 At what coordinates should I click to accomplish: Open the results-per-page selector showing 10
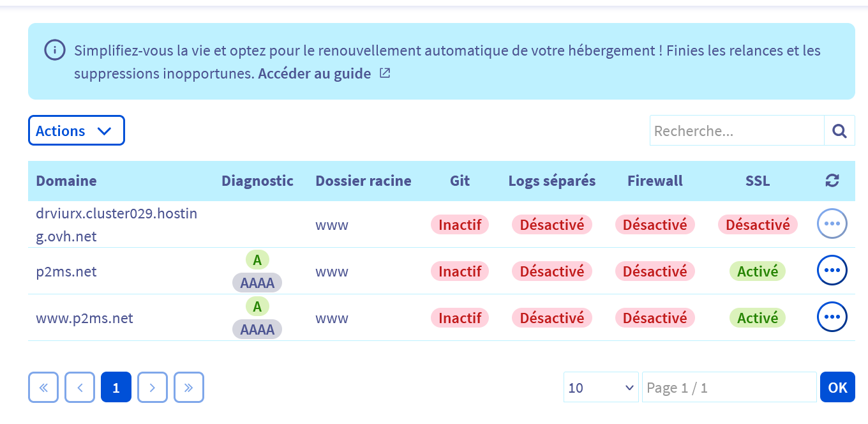(x=601, y=387)
